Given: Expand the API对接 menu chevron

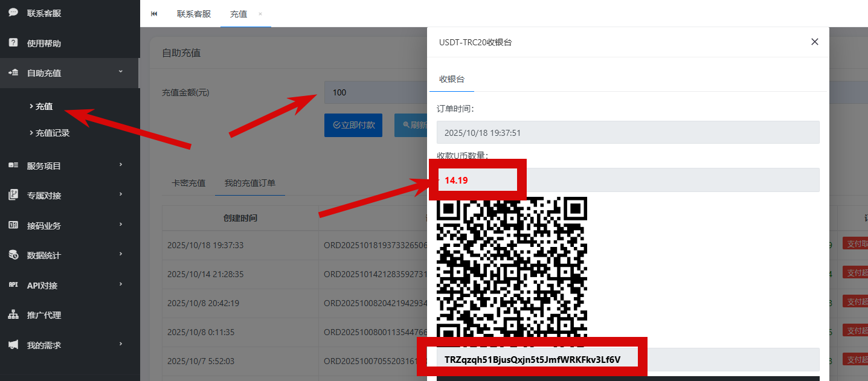Looking at the screenshot, I should click(120, 284).
